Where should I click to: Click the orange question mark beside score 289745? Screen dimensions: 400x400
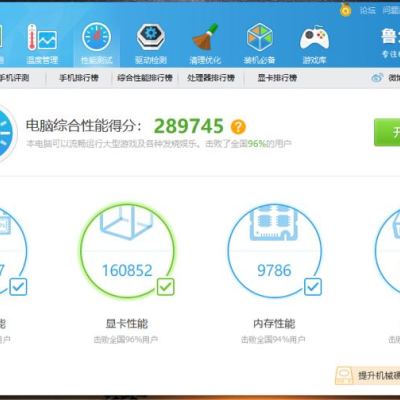pyautogui.click(x=238, y=127)
